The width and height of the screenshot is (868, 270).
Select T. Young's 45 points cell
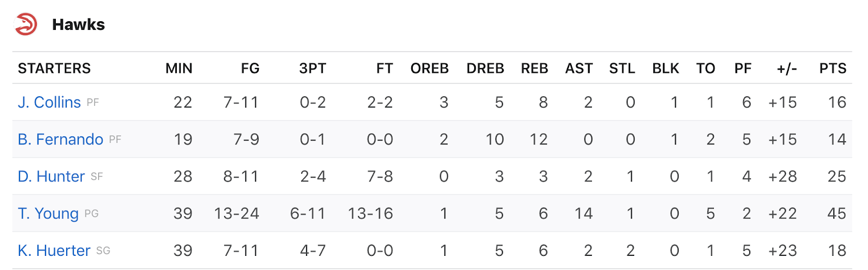(837, 214)
